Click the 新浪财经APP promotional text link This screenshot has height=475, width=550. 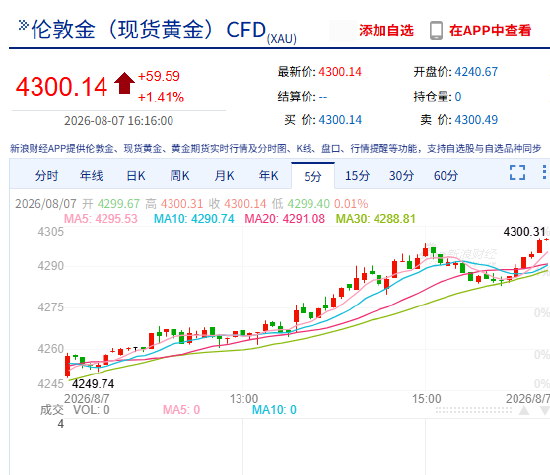coord(276,149)
